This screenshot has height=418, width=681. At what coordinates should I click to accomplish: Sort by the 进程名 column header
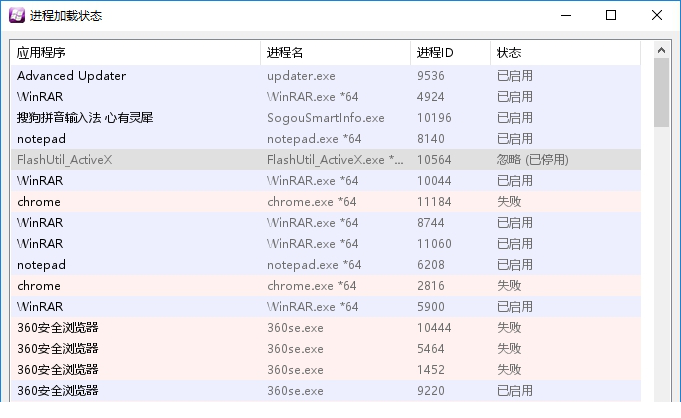point(335,53)
